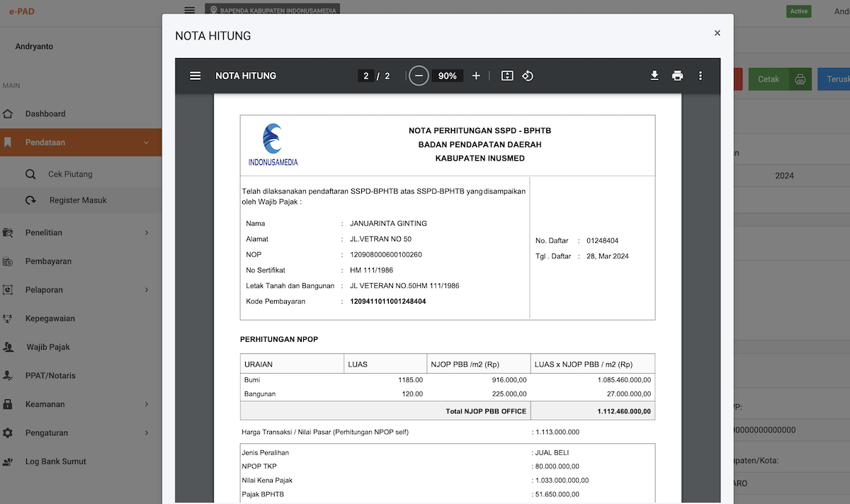Open Dashboard from the sidebar
Viewport: 850px width, 504px height.
tap(45, 114)
